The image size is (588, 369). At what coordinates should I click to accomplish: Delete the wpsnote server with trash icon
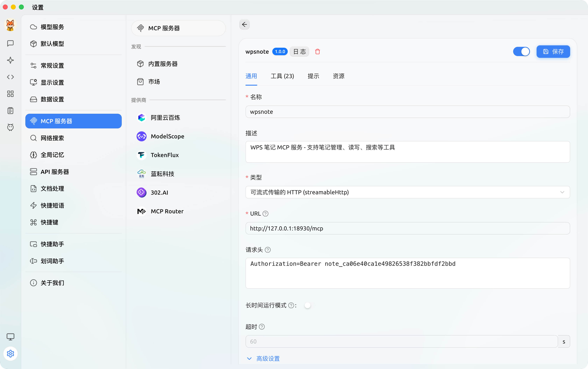pyautogui.click(x=318, y=52)
